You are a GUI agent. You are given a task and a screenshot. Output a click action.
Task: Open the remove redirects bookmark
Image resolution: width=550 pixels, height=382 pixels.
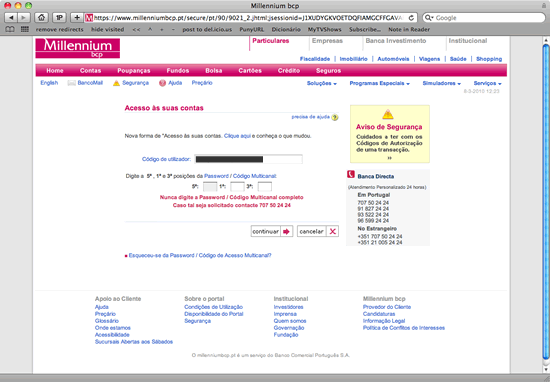(x=60, y=29)
